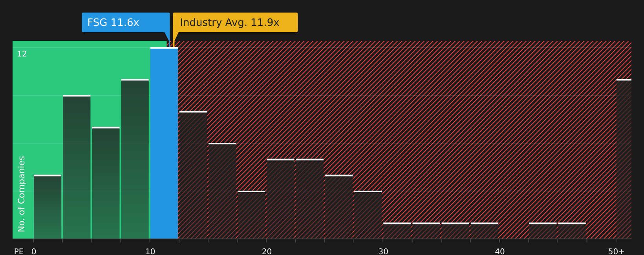Viewport: 644px width, 255px height.
Task: Select the tiny bar for PE 35 to 37.5
Action: [x=456, y=231]
